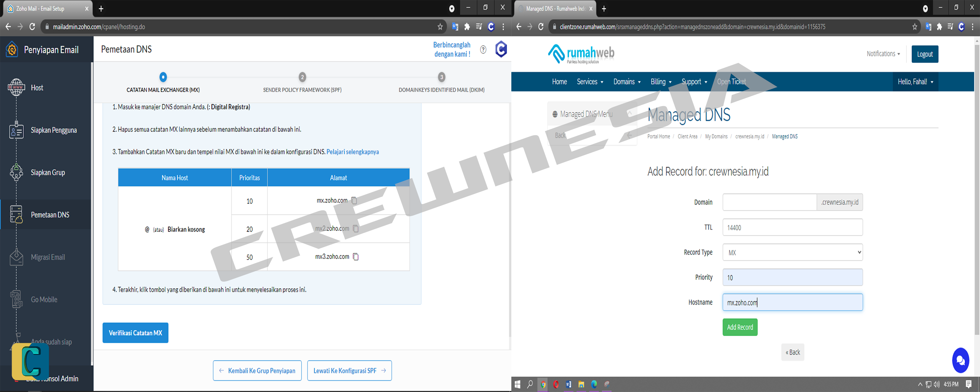Open Chrome menu in Zoho window
Screen dimensions: 980x392
[503, 27]
